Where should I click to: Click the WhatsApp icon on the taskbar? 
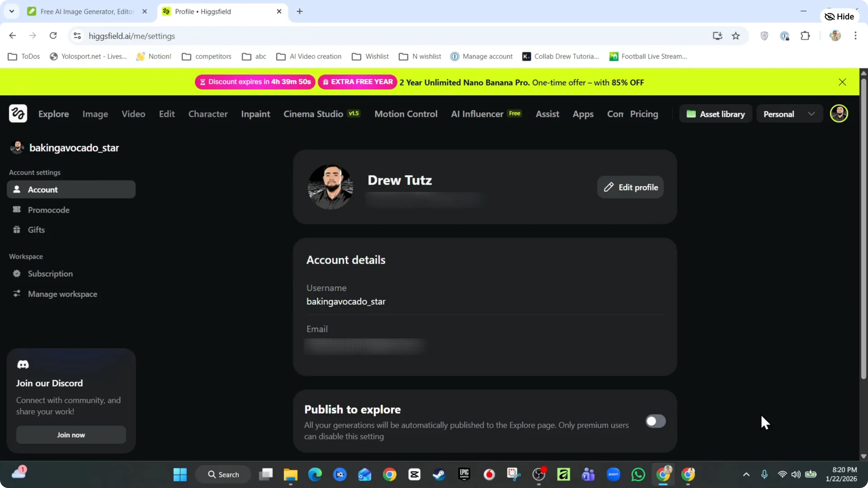(x=637, y=474)
